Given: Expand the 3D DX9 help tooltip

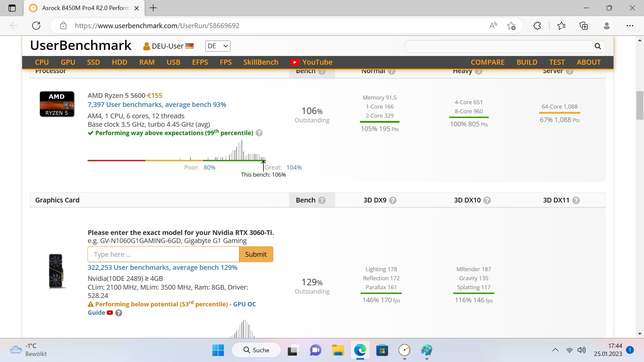Looking at the screenshot, I should [x=392, y=200].
